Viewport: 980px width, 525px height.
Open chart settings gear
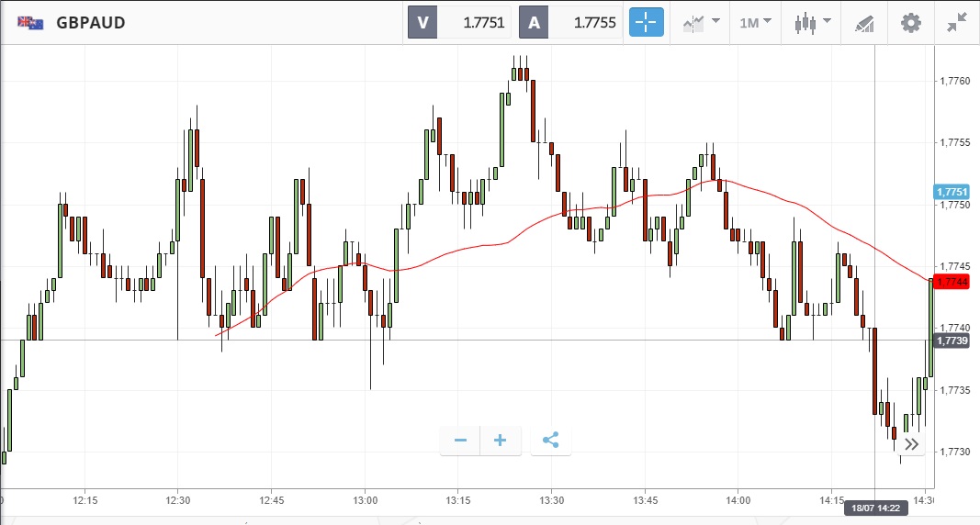(x=910, y=23)
